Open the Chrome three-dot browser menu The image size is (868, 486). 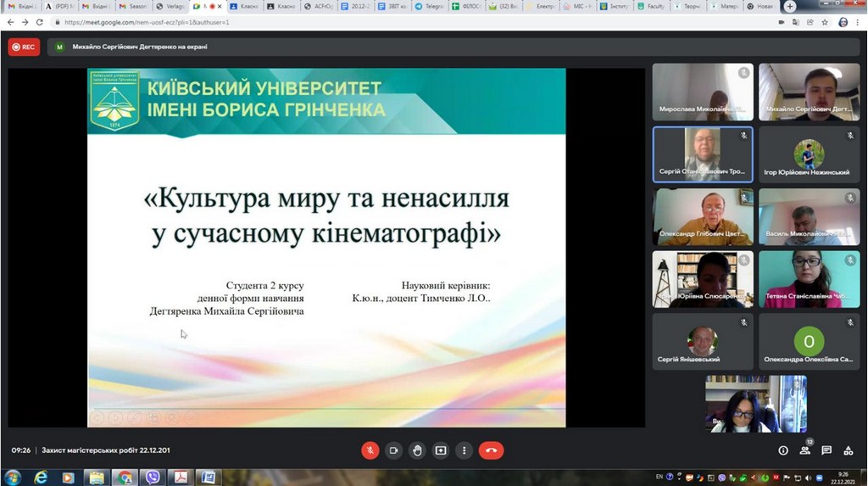coord(858,22)
